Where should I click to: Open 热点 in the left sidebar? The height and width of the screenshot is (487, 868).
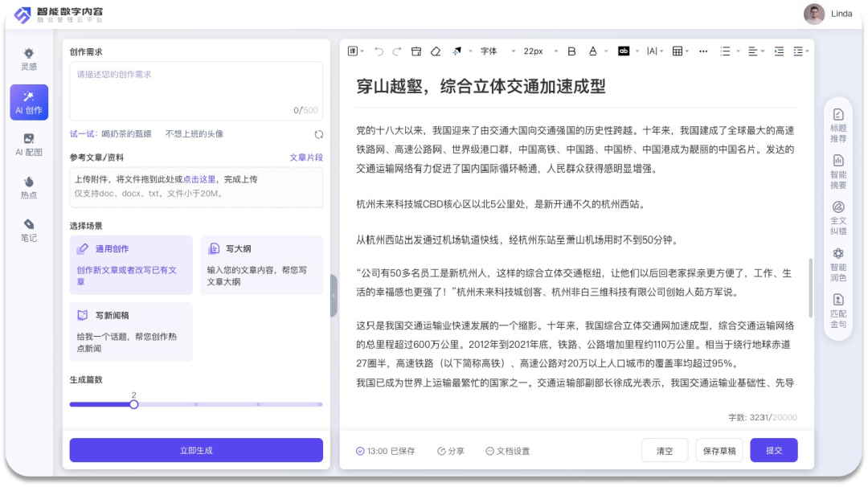[29, 188]
